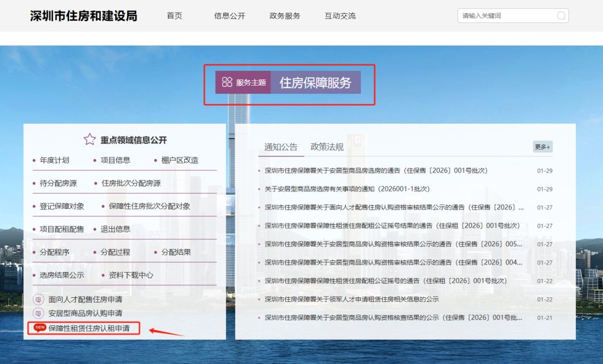Screen dimensions: 603x364
Task: Open notice 关于安居型商品房选房有关事项的通知
Action: pos(348,189)
